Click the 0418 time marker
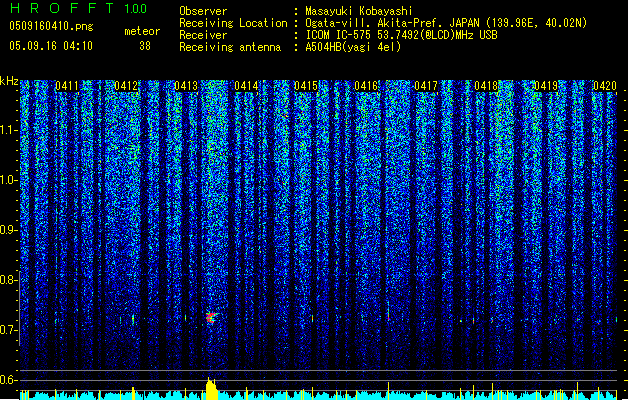Image resolution: width=629 pixels, height=400 pixels. click(486, 86)
